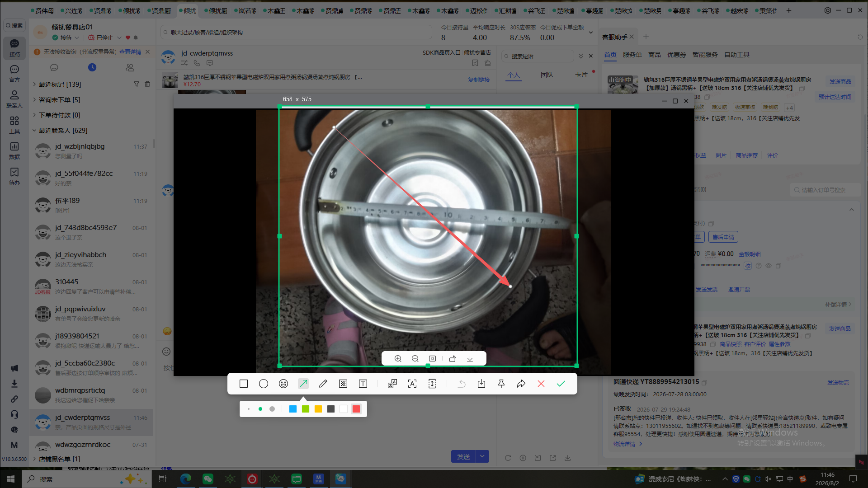Zoom out of the pot image
The width and height of the screenshot is (868, 488).
click(x=415, y=358)
